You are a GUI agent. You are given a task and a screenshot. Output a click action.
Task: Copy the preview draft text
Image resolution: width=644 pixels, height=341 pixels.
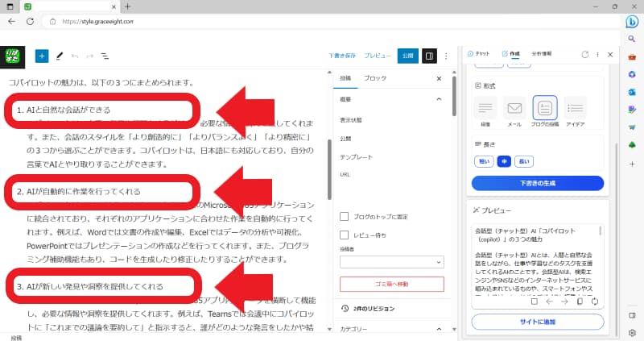click(x=580, y=301)
